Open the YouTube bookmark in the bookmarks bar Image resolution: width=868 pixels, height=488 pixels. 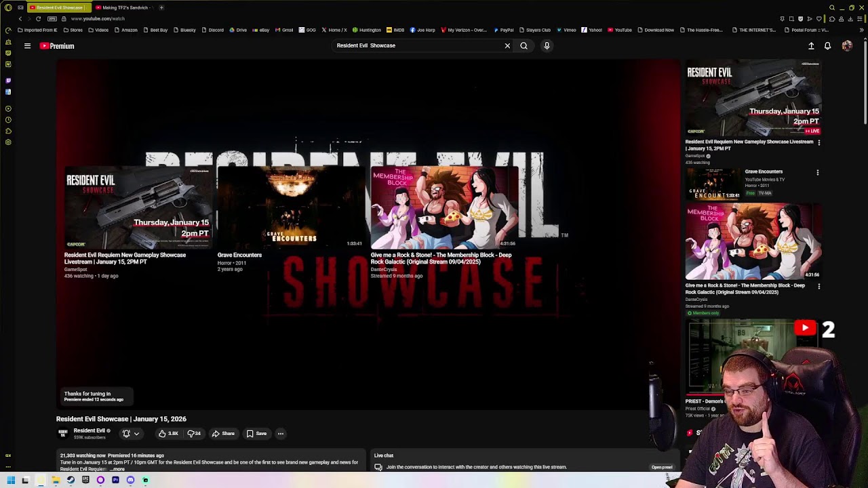point(620,30)
